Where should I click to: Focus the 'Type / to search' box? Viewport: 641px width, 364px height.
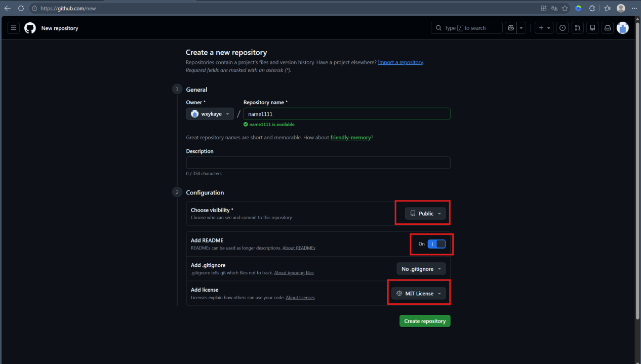coord(467,28)
